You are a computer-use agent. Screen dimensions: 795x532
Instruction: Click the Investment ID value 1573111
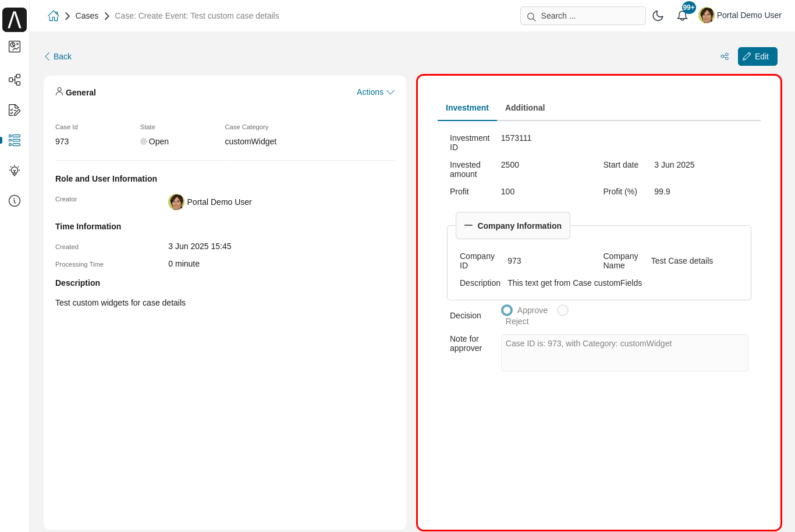pos(516,138)
